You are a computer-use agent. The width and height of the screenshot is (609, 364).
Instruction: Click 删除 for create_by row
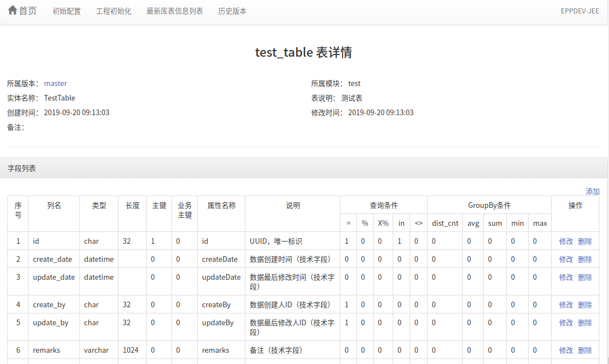tap(585, 305)
